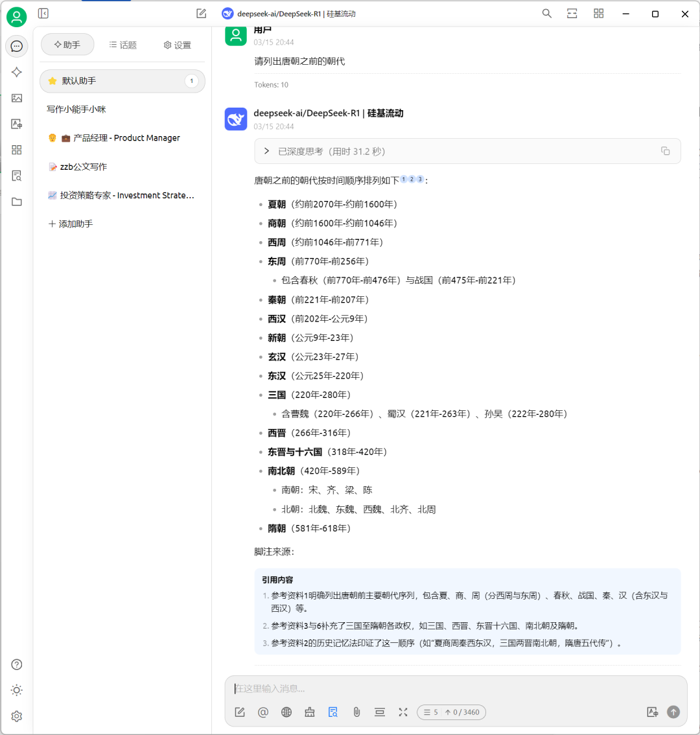700x735 pixels.
Task: Open the Knowledge Base from the sidebar
Action: [x=16, y=176]
